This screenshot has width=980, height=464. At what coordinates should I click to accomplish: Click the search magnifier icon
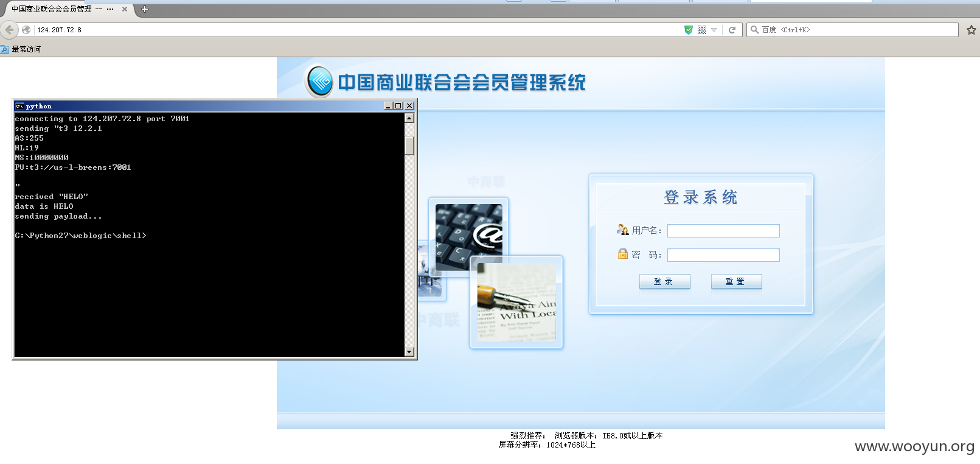(755, 29)
